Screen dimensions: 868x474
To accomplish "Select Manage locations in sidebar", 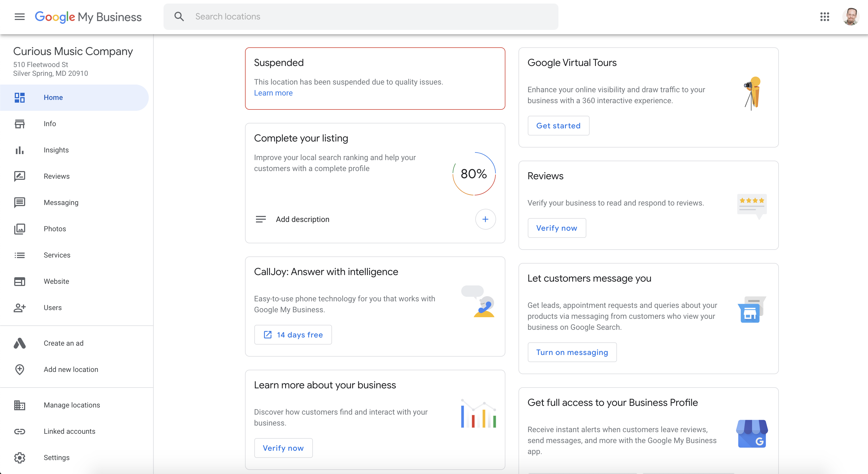I will pyautogui.click(x=72, y=405).
